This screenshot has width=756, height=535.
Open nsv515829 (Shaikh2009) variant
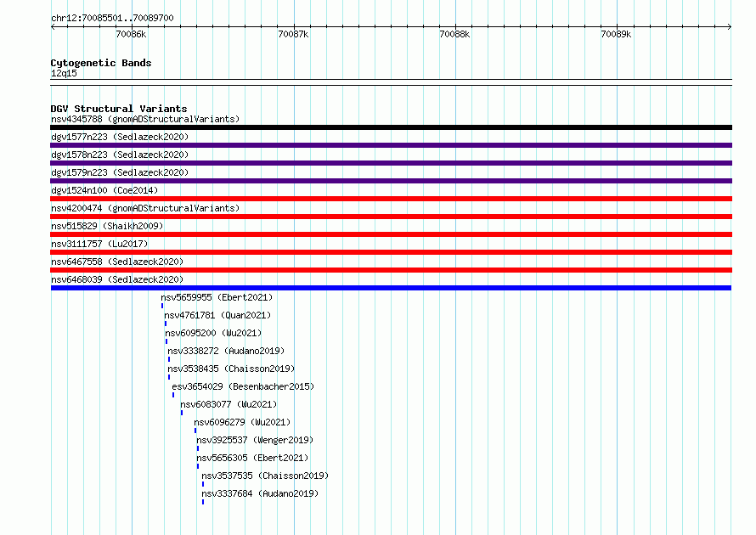point(107,226)
